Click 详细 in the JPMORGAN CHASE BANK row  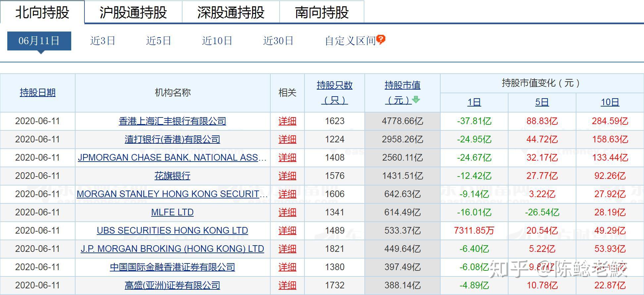(x=287, y=158)
